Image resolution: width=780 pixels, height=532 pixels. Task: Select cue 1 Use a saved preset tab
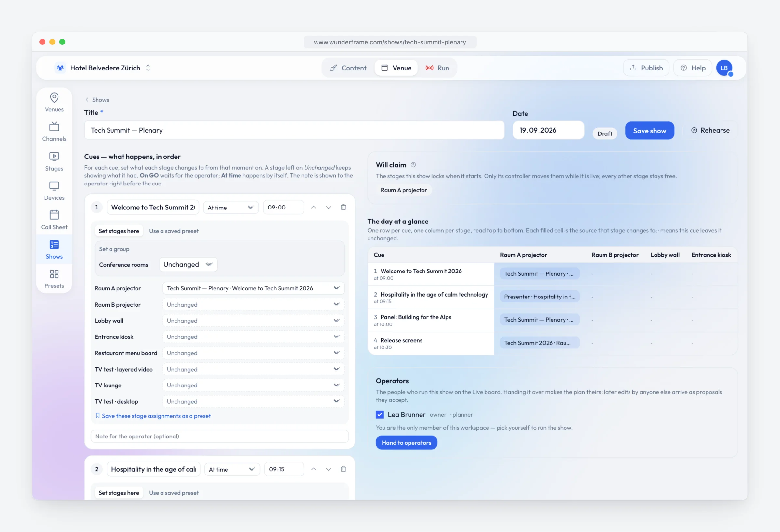tap(174, 231)
